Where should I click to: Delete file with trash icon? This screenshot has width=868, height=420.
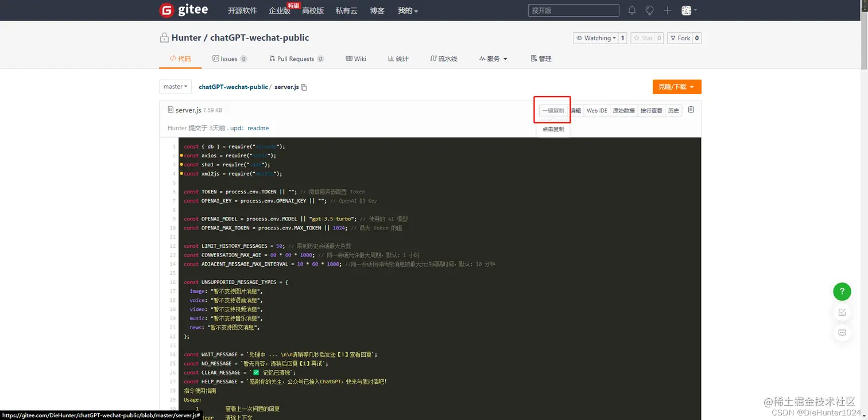(x=691, y=110)
